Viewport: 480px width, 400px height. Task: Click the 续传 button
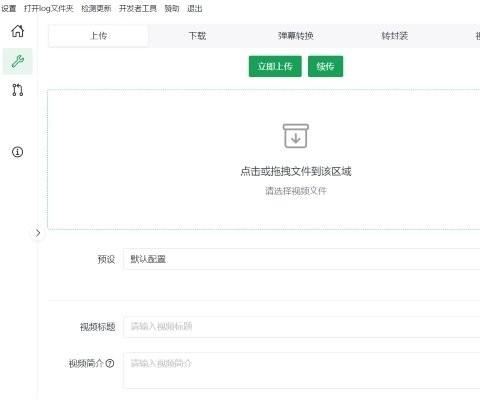tap(325, 66)
